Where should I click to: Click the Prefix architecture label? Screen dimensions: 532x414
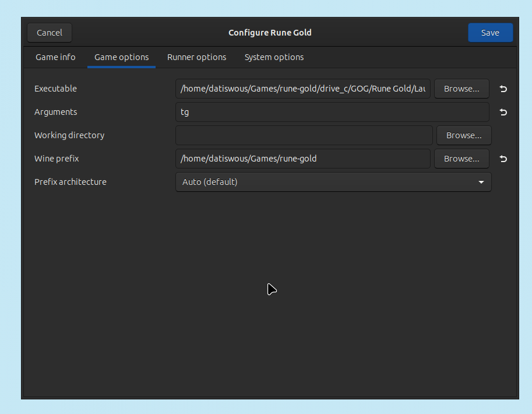[71, 182]
